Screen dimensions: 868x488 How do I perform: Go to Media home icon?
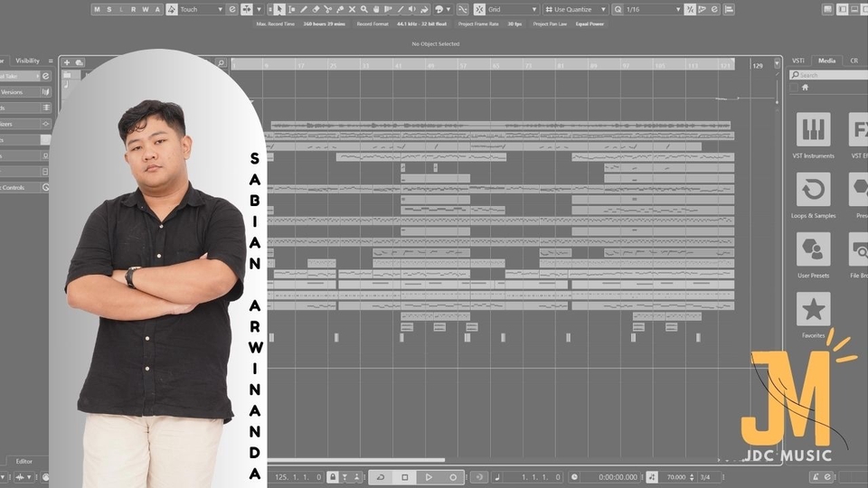pos(805,88)
